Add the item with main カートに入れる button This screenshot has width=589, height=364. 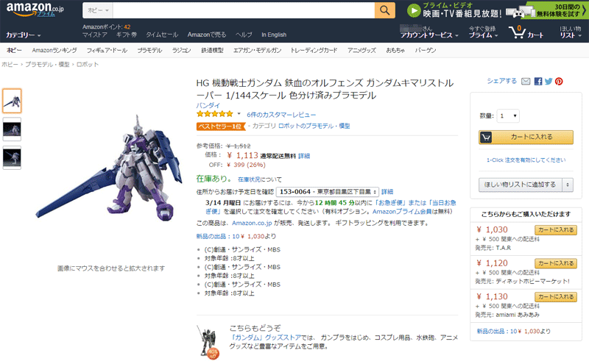pos(526,138)
